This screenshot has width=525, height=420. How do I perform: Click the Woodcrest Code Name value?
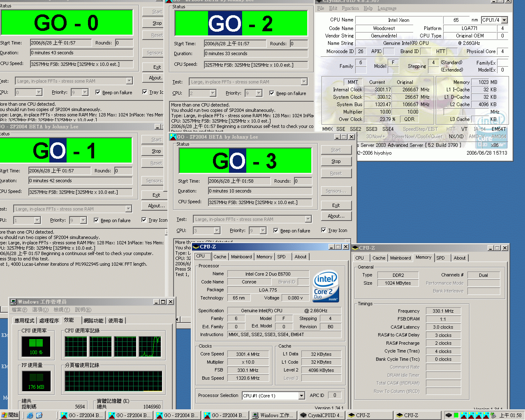pyautogui.click(x=384, y=28)
